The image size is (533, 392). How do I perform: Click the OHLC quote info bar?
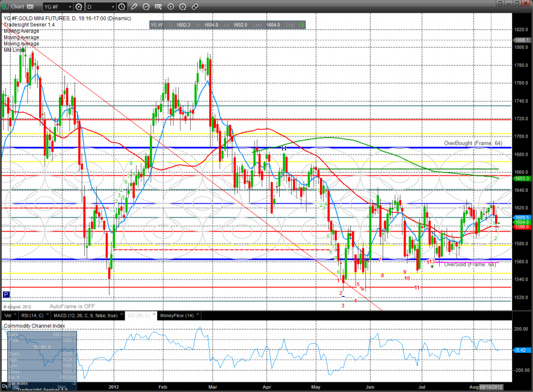pos(227,25)
